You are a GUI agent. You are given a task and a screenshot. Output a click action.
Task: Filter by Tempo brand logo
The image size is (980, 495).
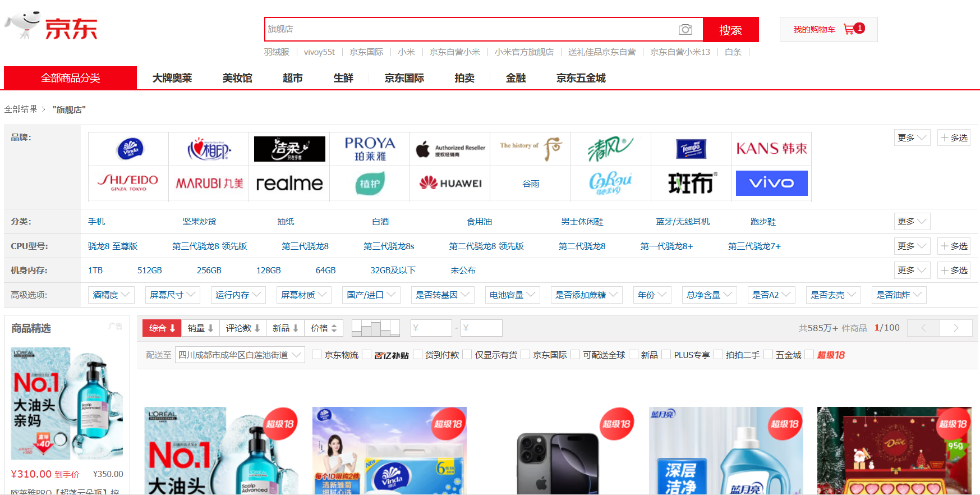click(x=691, y=149)
